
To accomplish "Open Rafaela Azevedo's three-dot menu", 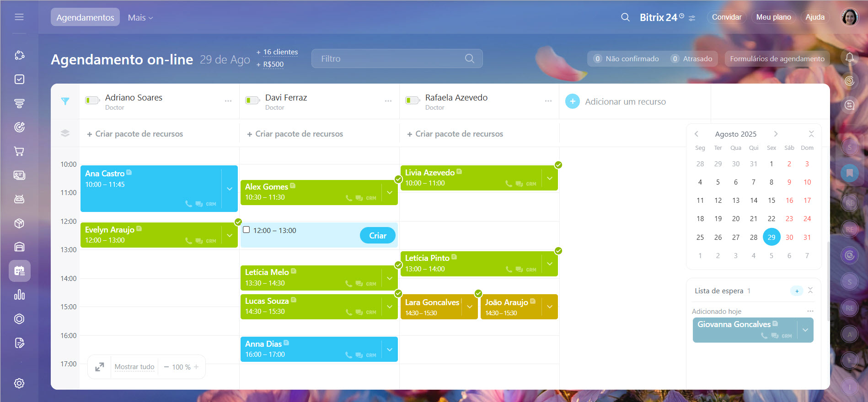I will (x=548, y=101).
